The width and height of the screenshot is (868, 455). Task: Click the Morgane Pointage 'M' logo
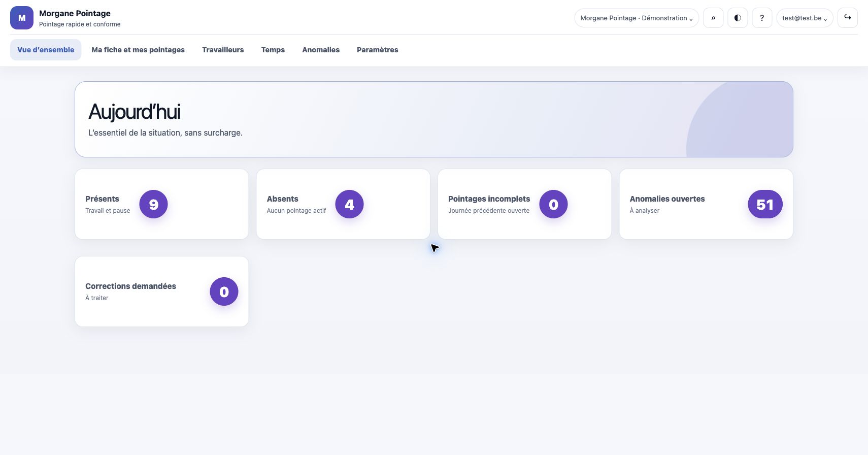click(22, 18)
